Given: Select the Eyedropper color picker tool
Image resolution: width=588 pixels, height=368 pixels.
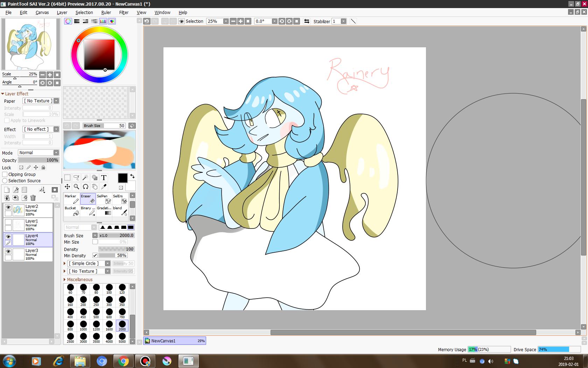Looking at the screenshot, I should (104, 187).
